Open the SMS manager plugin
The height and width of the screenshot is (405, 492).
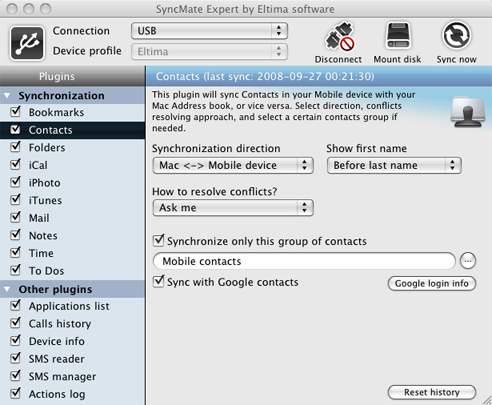click(72, 377)
